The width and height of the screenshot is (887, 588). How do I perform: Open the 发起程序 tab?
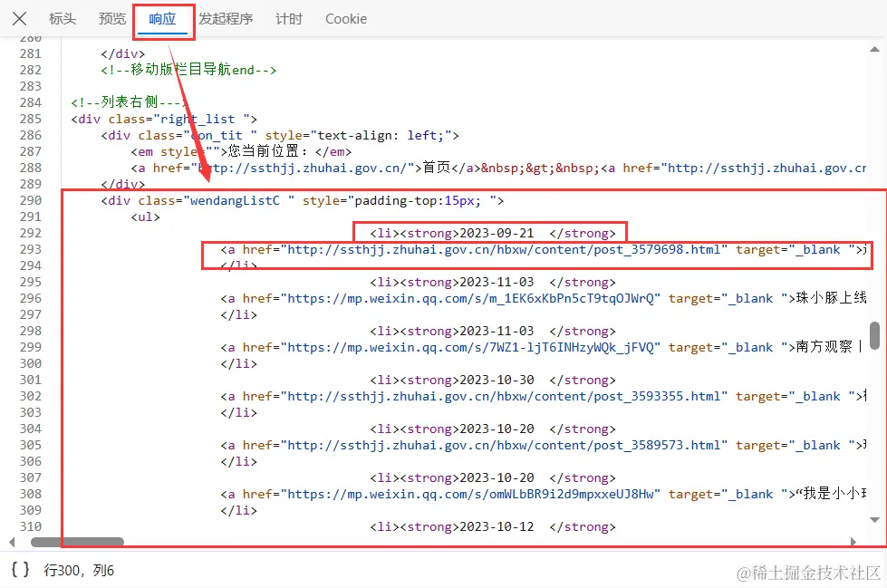(226, 19)
